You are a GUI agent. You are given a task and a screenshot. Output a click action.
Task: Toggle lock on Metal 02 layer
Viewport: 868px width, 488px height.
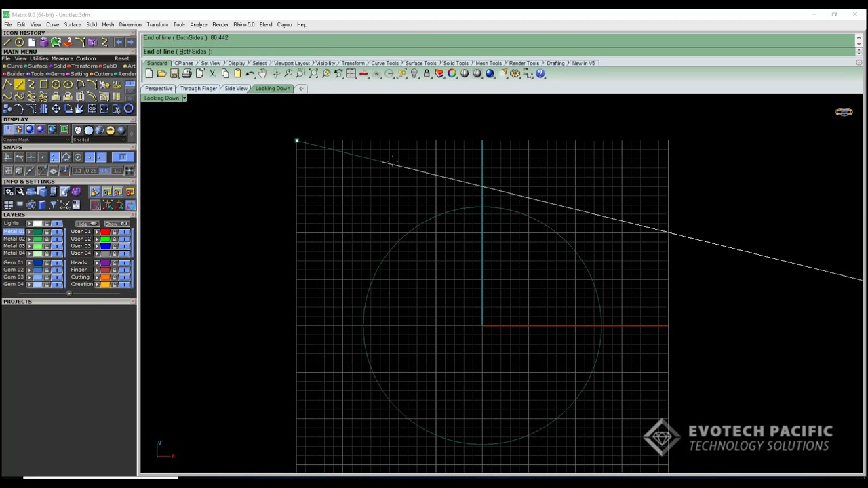click(x=47, y=239)
